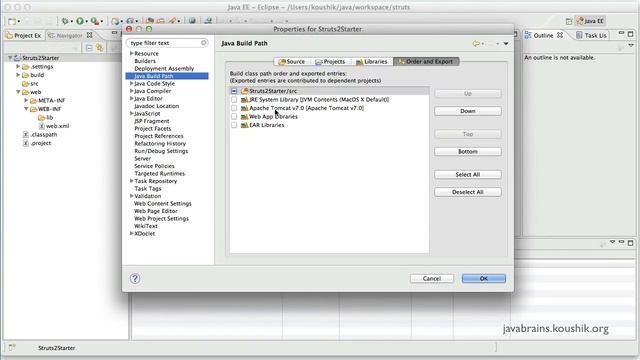
Task: Click the lib folder icon under WEB-INF
Action: [41, 118]
